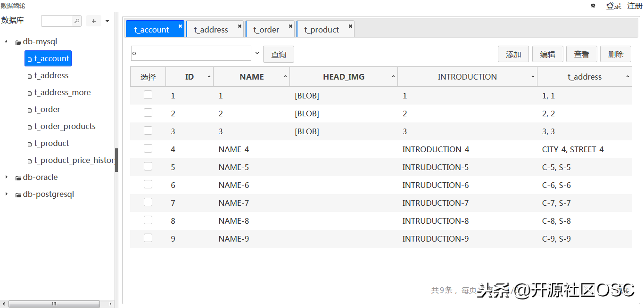Close the t_address tab

239,26
